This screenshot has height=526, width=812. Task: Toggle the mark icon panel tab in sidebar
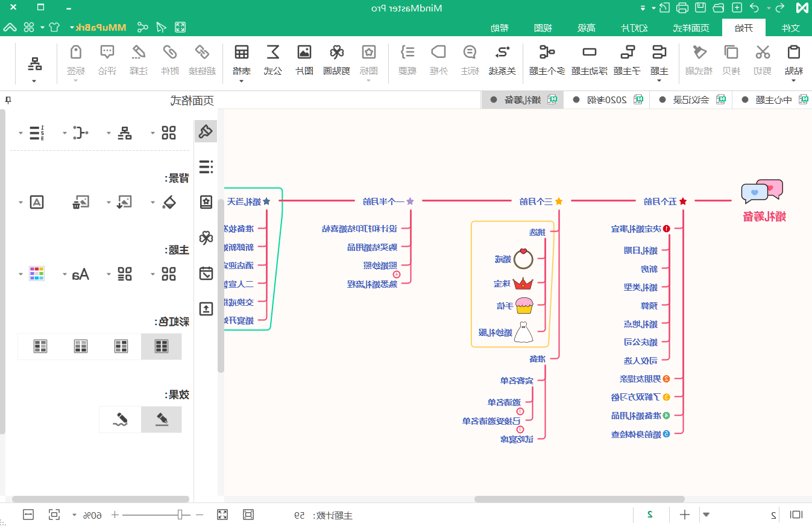206,202
